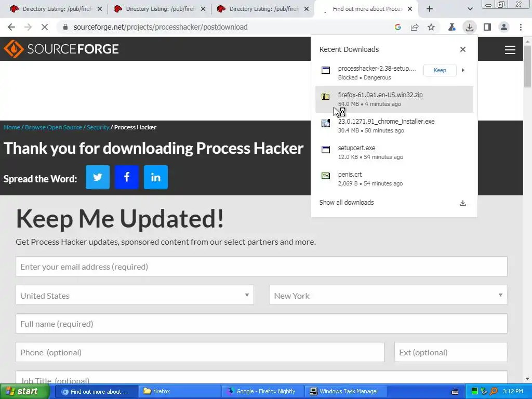The width and height of the screenshot is (532, 399).
Task: Stop loading the page with the X button
Action: tap(45, 27)
